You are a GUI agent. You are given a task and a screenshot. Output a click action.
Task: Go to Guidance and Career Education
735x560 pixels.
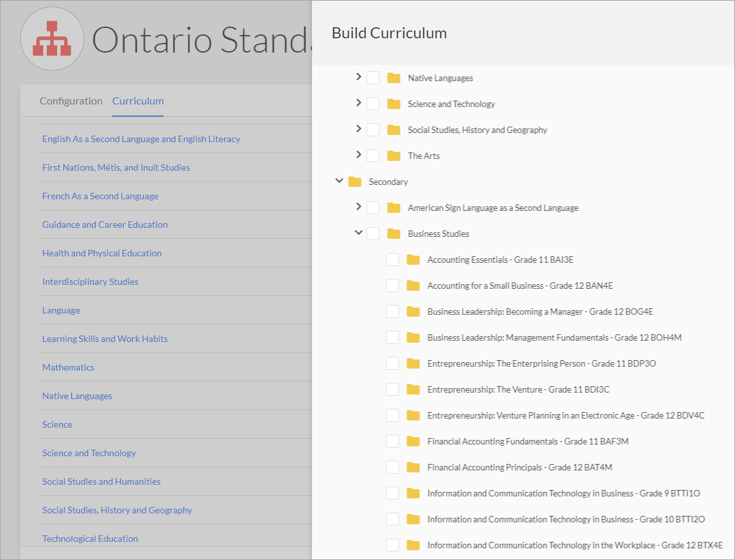click(105, 225)
